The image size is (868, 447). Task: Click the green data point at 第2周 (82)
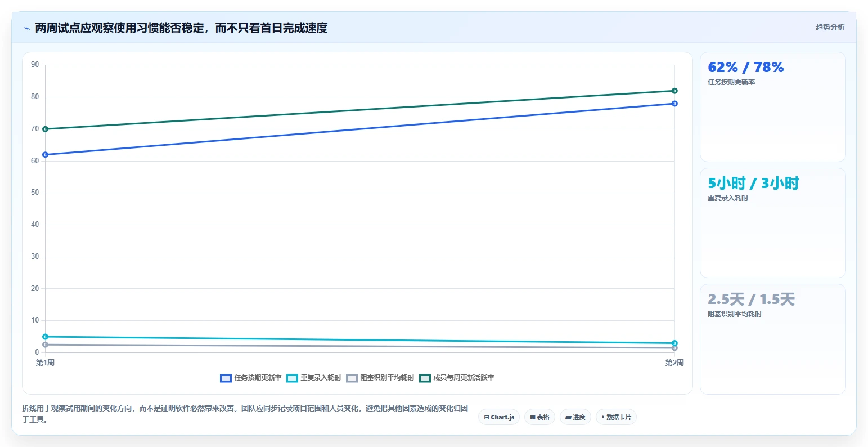tap(674, 91)
